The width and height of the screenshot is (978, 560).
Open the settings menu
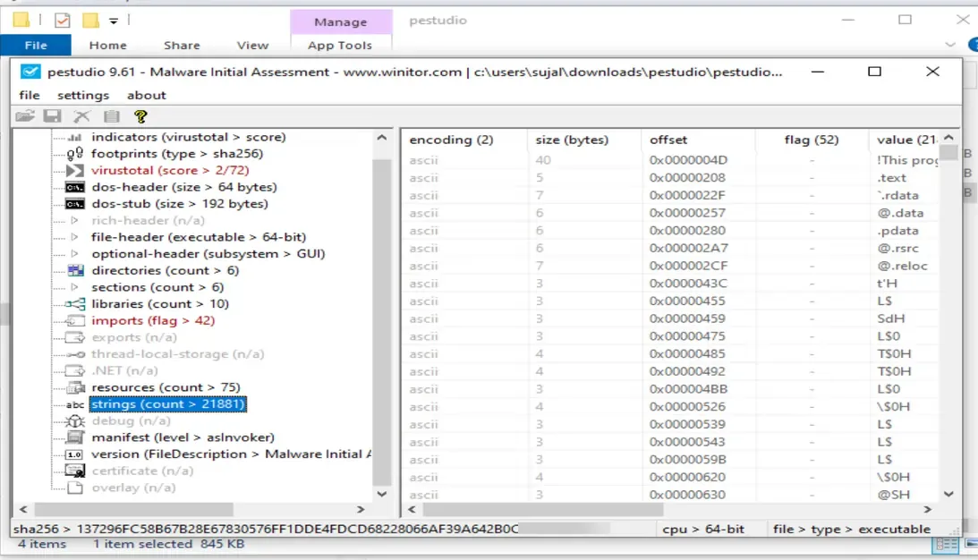(83, 95)
